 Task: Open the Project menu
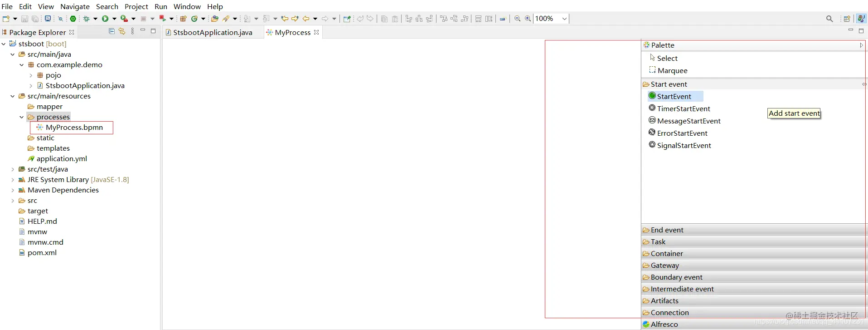(136, 6)
